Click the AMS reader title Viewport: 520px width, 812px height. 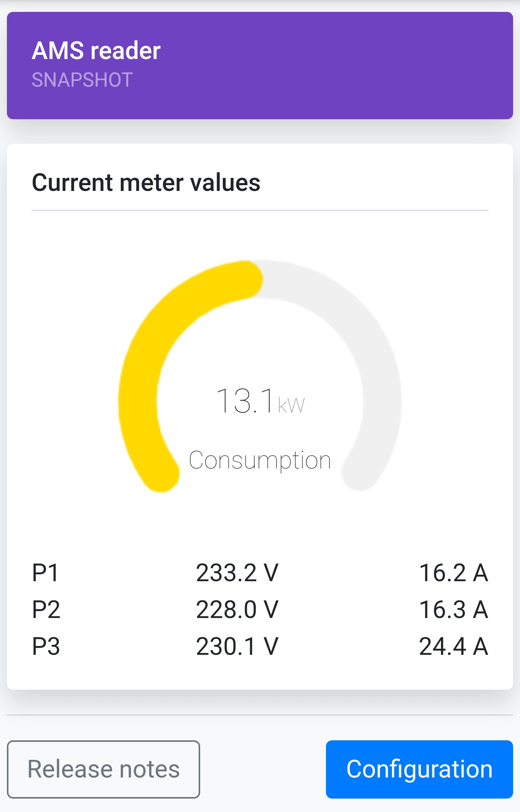click(96, 51)
